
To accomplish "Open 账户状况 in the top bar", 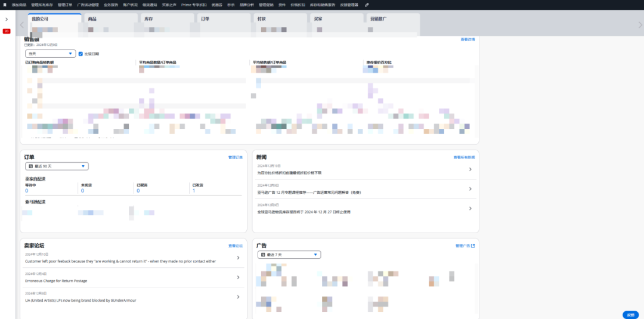I will click(x=130, y=5).
